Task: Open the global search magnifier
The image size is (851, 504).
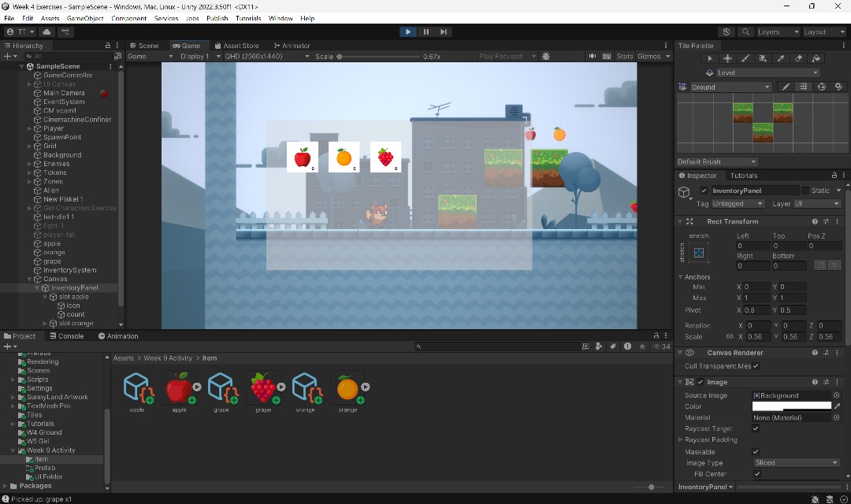Action: (745, 32)
